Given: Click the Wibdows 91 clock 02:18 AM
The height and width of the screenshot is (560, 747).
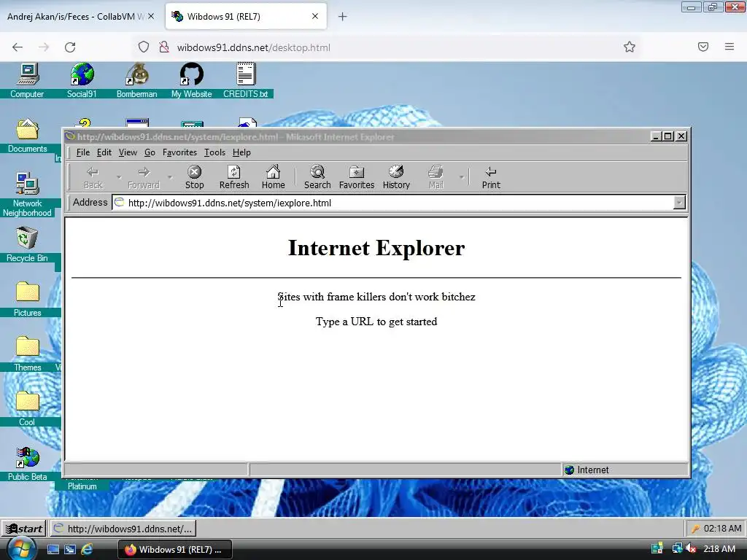Looking at the screenshot, I should (722, 529).
